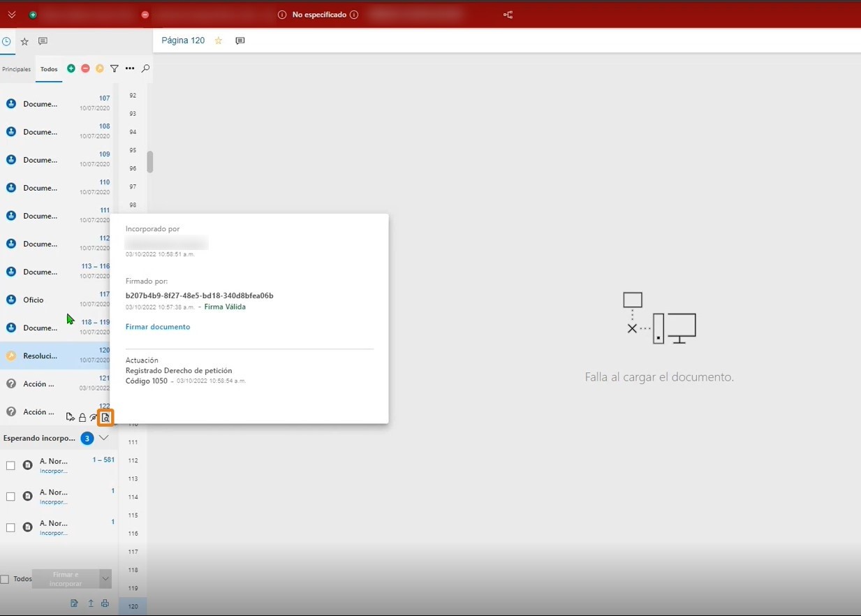861x616 pixels.
Task: Switch to the Principales tab
Action: pyautogui.click(x=17, y=69)
